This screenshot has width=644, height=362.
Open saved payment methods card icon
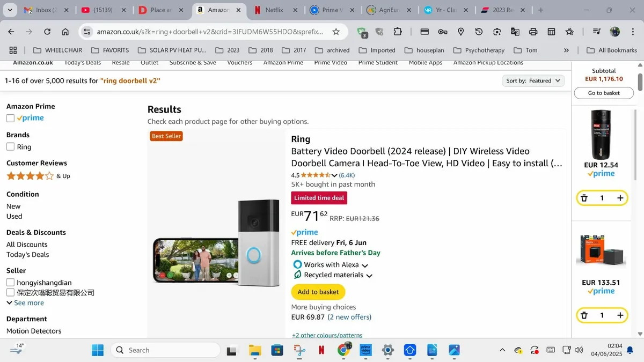tap(425, 32)
